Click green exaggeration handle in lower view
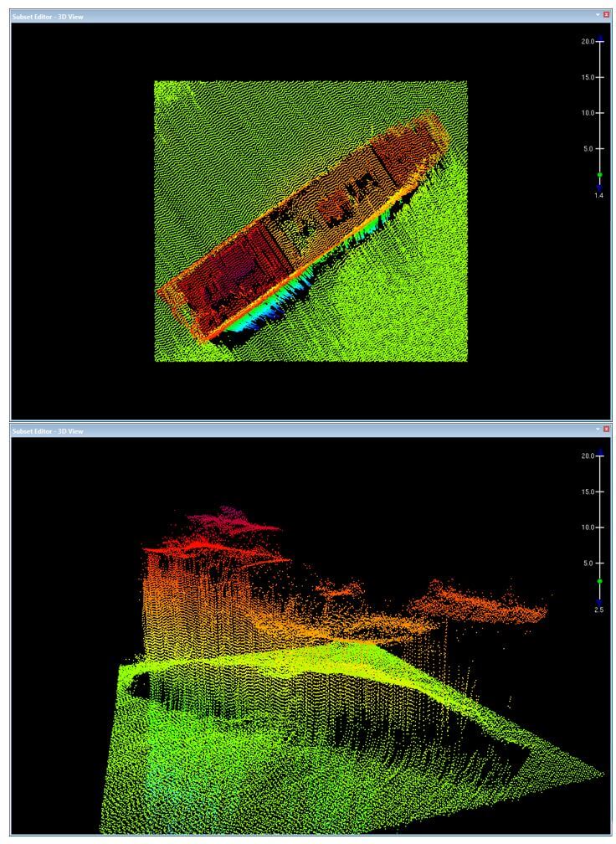The width and height of the screenshot is (616, 844). pyautogui.click(x=599, y=580)
